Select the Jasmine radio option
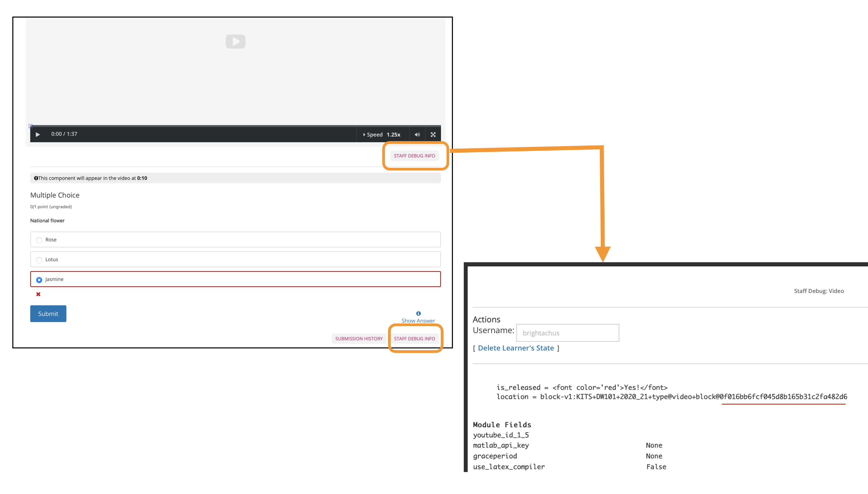Screen dimensions: 868x494 (39, 280)
